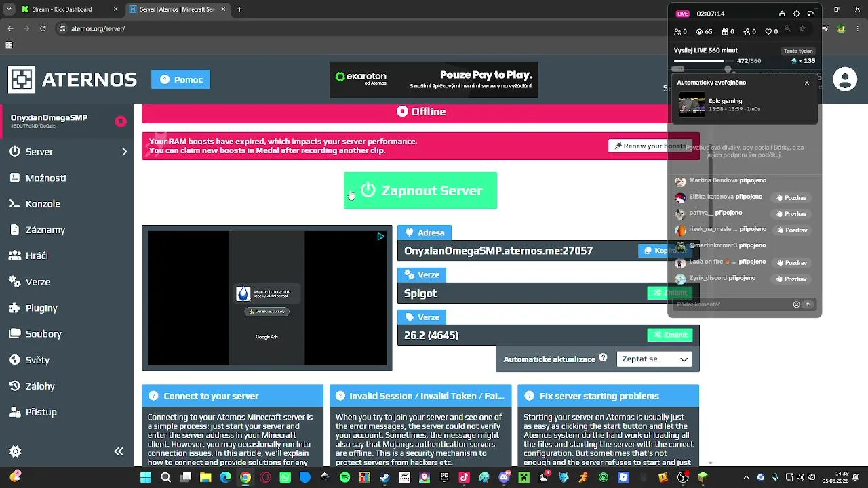The image size is (868, 488).
Task: Copy the server address with Kopírovat
Action: [665, 251]
